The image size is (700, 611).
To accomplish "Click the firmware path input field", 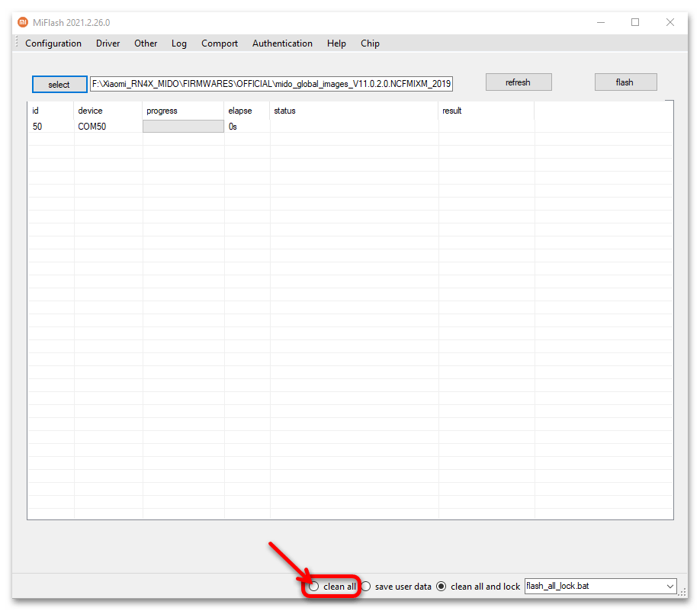I will 271,84.
